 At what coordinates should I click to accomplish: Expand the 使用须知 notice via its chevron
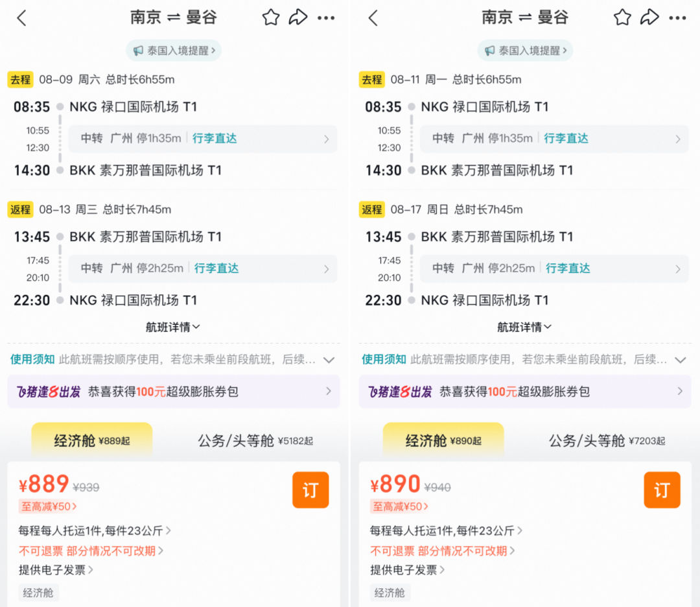(329, 359)
